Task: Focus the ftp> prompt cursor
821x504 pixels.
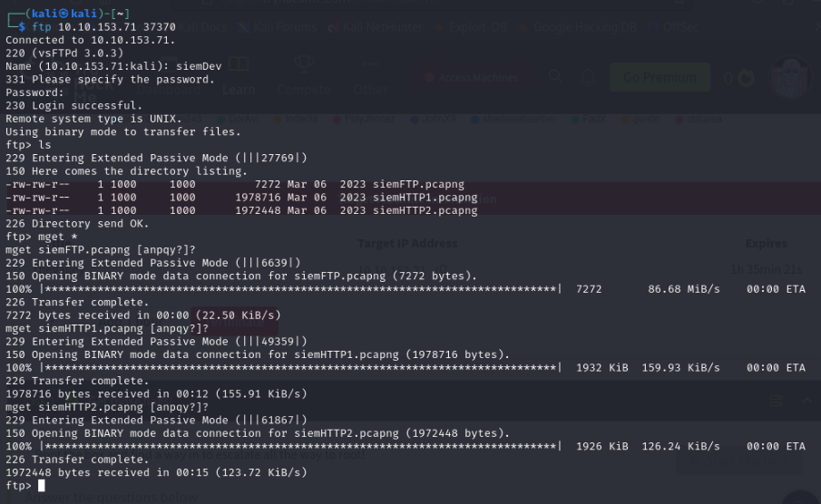Action: coord(41,485)
